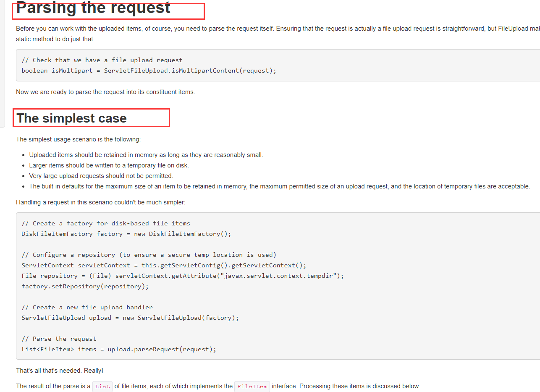Click the comment '// Check that we have a file upload request'
The image size is (540, 392).
click(102, 60)
